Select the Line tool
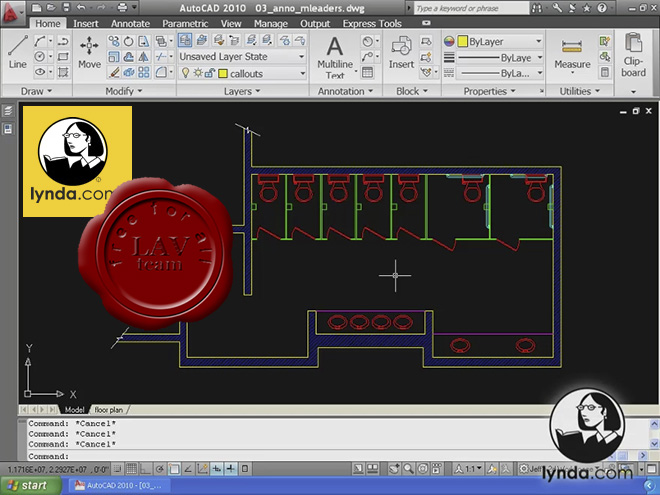 [x=17, y=52]
